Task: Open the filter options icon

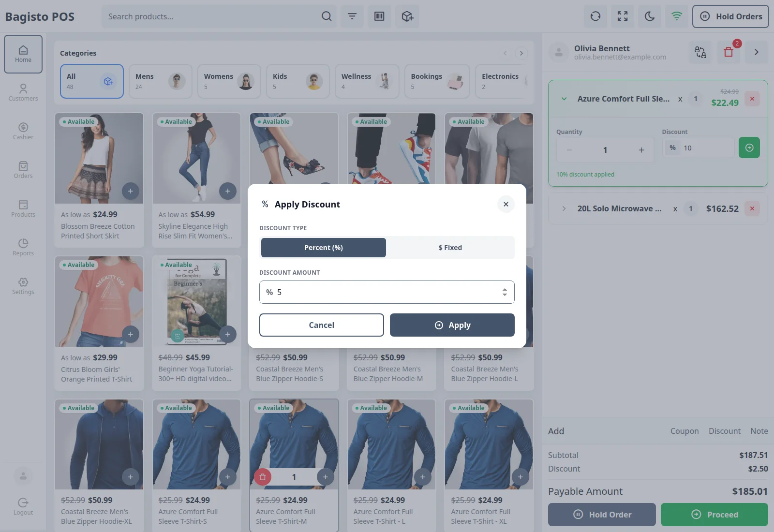Action: [x=352, y=16]
